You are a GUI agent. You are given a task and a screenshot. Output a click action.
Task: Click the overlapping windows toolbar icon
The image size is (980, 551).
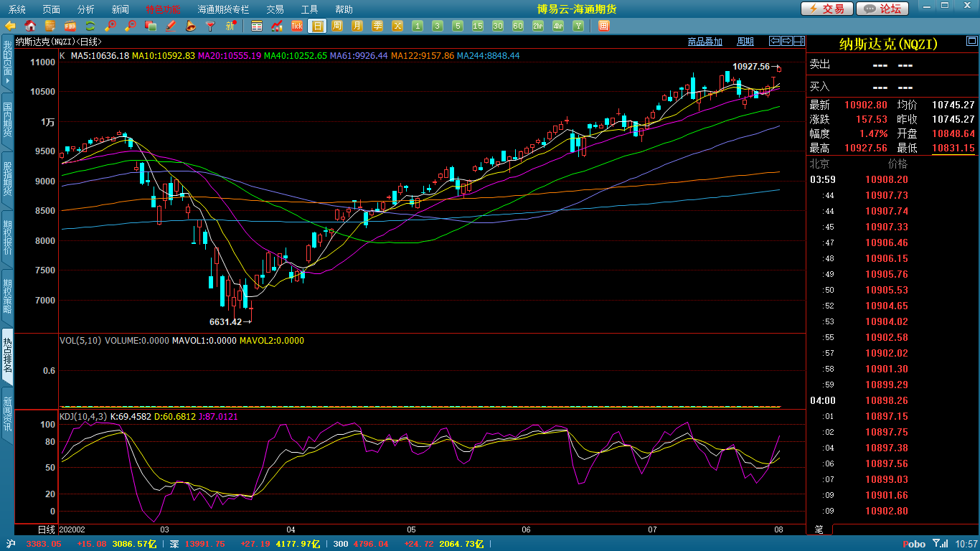tap(151, 26)
